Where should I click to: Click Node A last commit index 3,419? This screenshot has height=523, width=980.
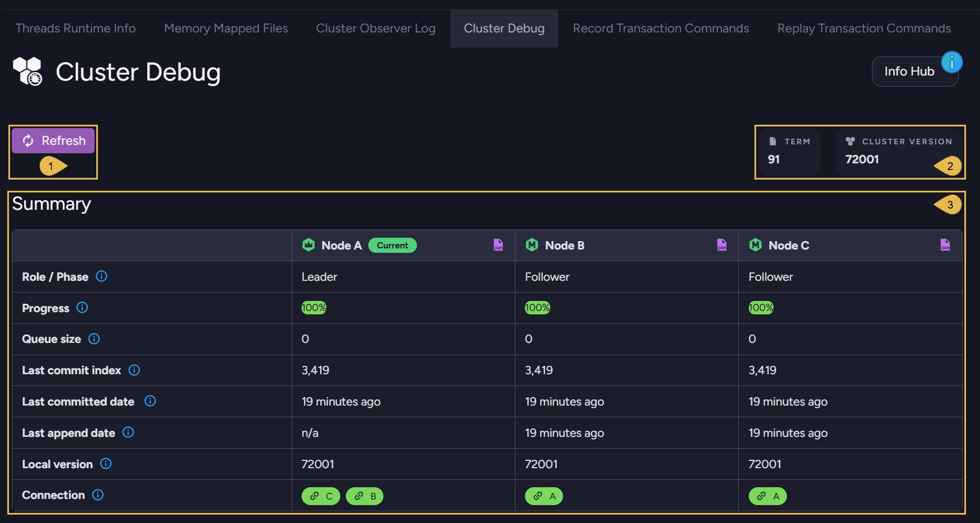[x=316, y=370]
